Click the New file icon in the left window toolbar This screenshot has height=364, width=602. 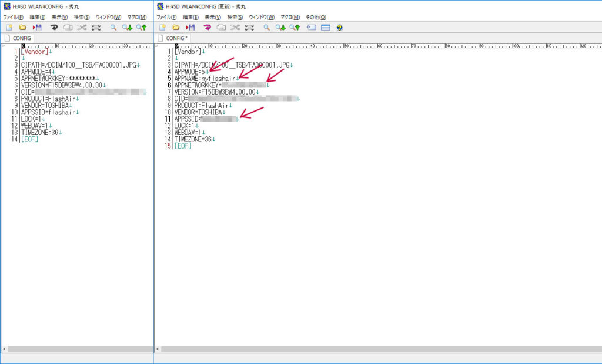coord(9,27)
